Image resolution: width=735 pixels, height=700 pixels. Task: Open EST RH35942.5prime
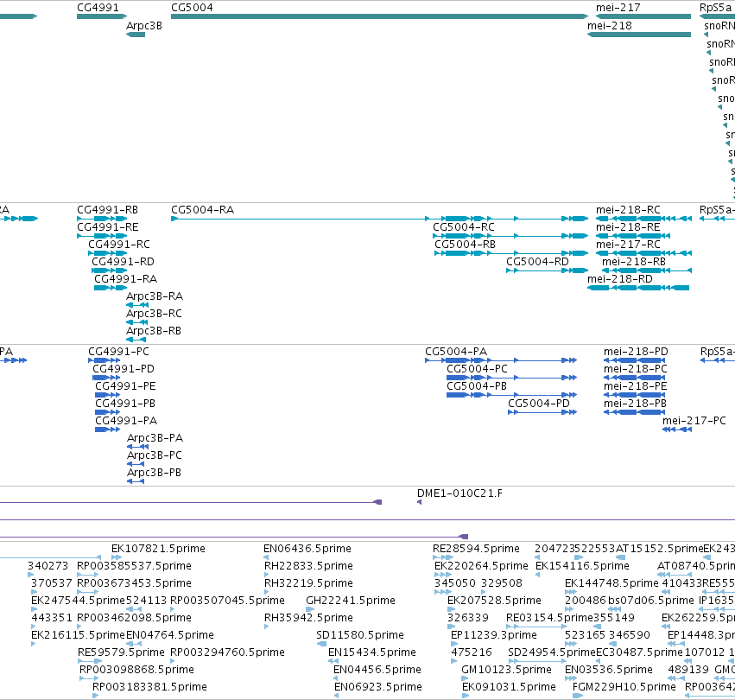[x=308, y=618]
